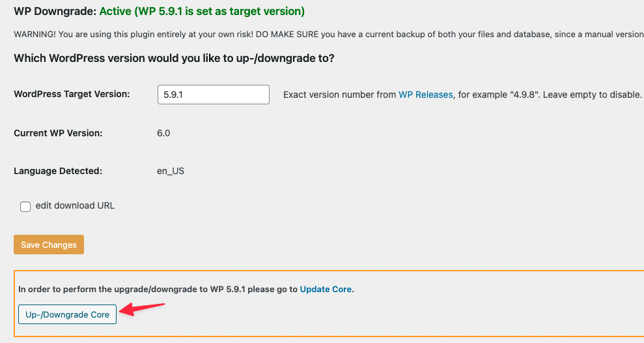Click the Up-/Downgrade Core button
Viewport: 644px width, 343px height.
67,314
